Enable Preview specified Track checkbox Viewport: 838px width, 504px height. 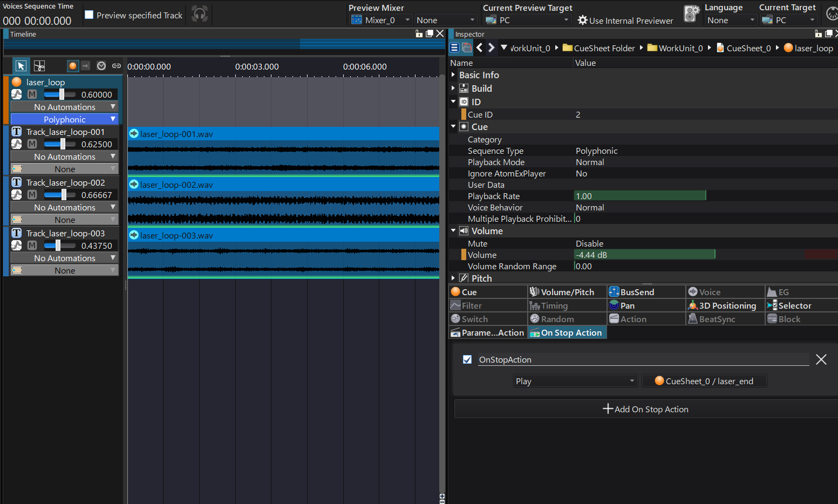pyautogui.click(x=89, y=15)
